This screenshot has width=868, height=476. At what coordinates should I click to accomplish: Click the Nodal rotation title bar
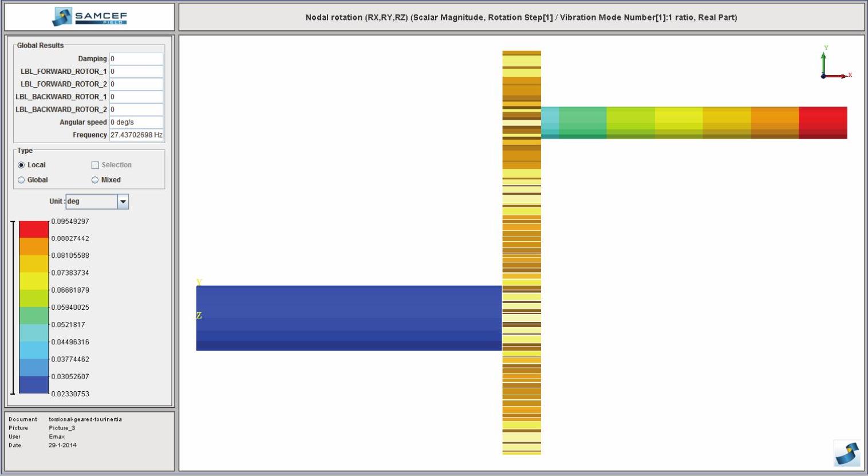click(x=521, y=17)
